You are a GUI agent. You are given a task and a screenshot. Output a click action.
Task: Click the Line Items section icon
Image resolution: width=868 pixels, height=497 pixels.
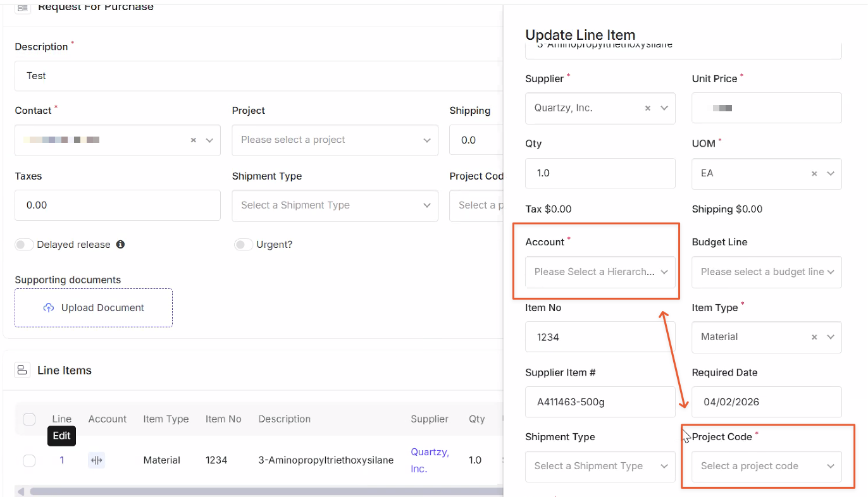(x=22, y=371)
